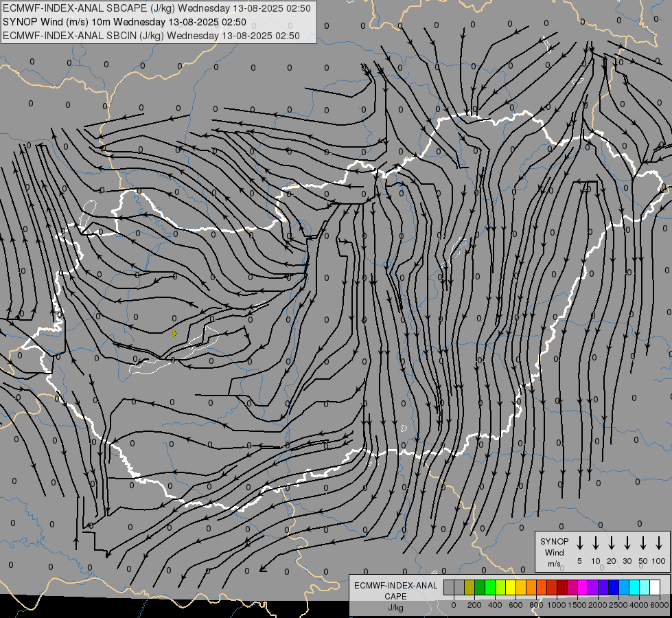
Task: Pick the olive swatch in CAPE scale
Action: (x=470, y=587)
